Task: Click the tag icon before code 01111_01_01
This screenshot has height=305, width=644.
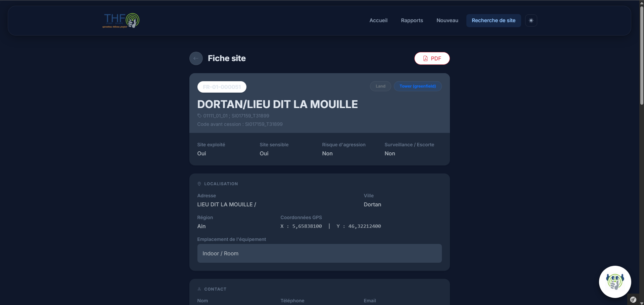Action: point(199,115)
